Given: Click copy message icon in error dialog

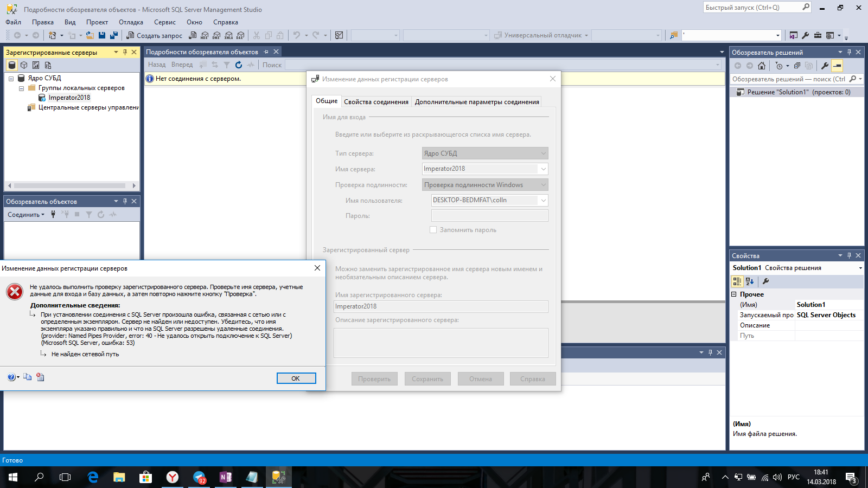Looking at the screenshot, I should pos(28,377).
